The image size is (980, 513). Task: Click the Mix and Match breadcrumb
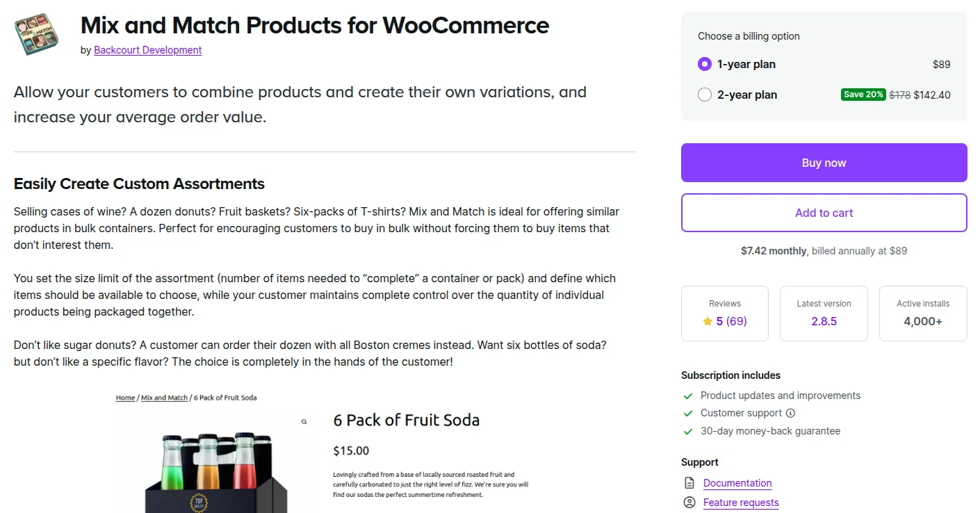[164, 398]
